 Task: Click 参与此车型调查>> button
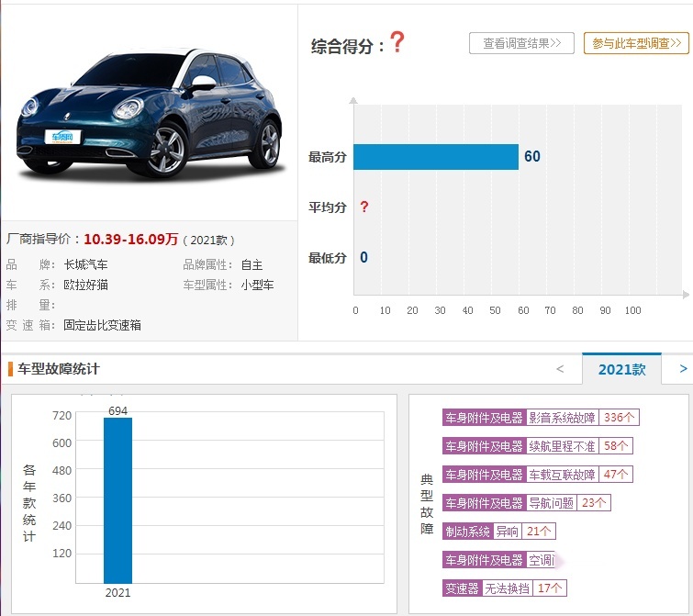(x=636, y=43)
